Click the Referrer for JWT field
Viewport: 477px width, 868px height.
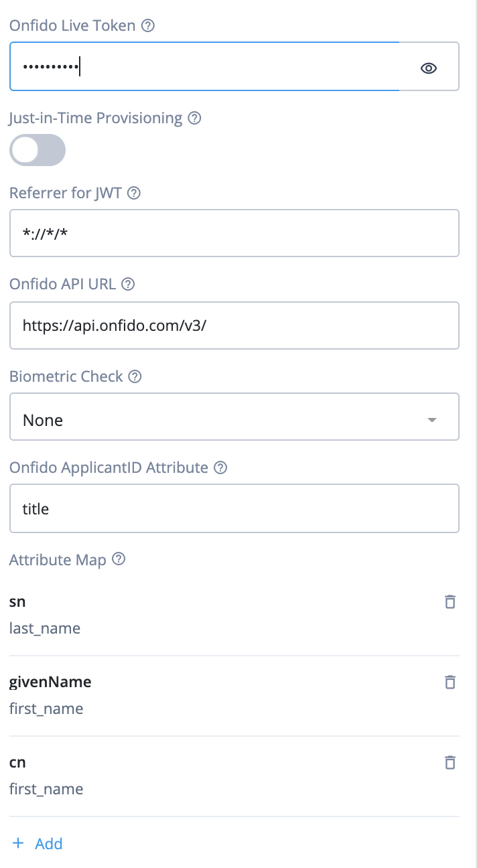point(234,233)
